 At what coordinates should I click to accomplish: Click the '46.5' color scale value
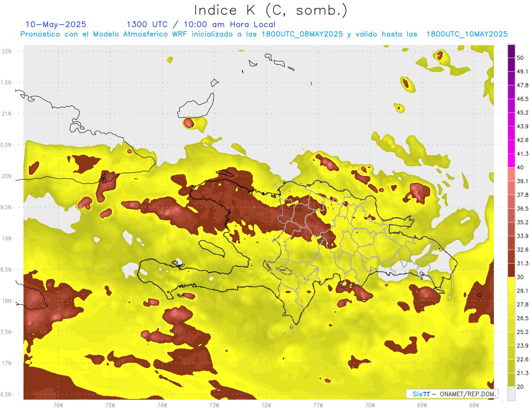(x=523, y=99)
